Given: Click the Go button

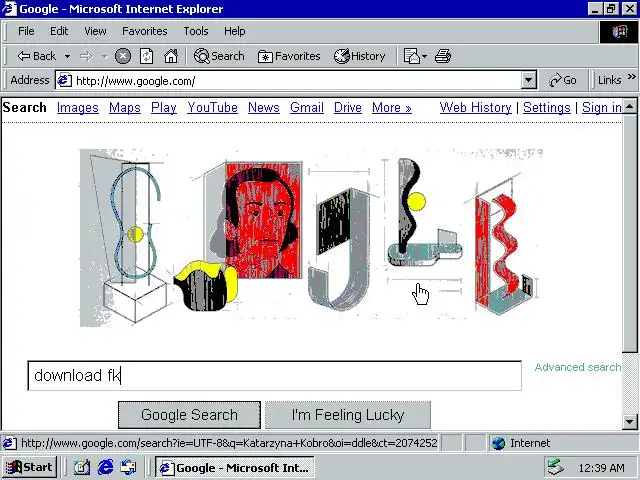Looking at the screenshot, I should click(562, 80).
